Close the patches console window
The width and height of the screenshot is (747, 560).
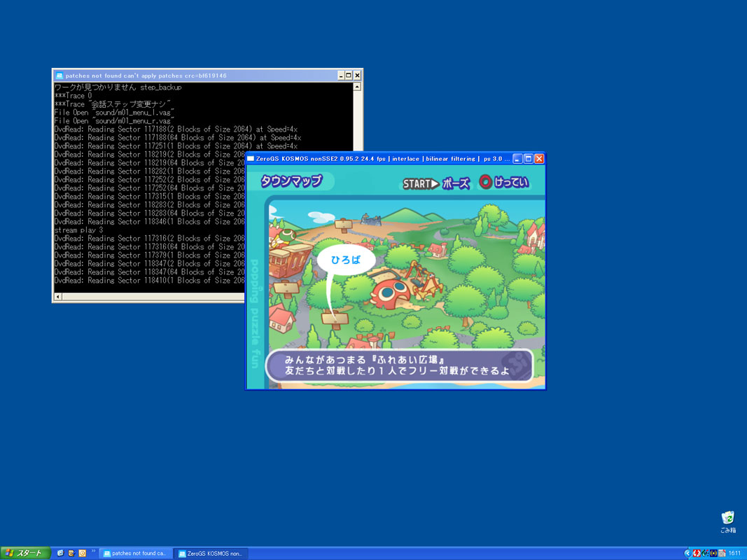[357, 75]
